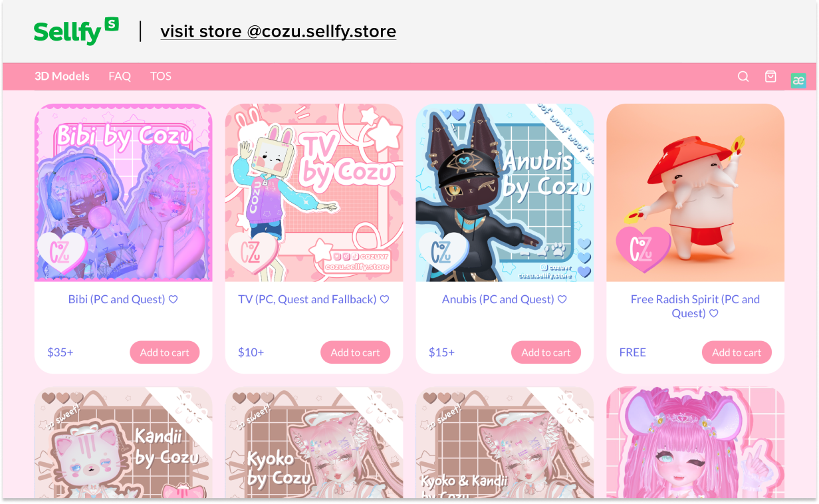Open the Anubis by Cozu thumbnail

pos(505,193)
